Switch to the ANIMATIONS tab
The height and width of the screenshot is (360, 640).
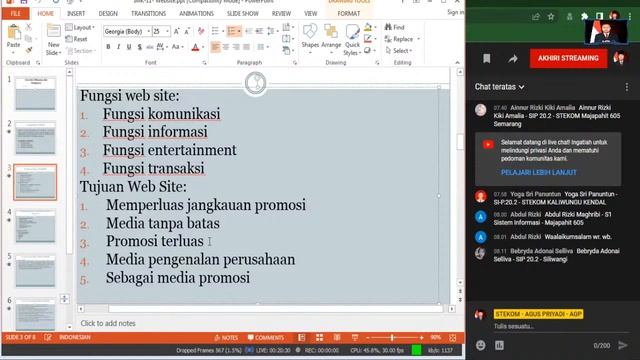click(x=196, y=13)
